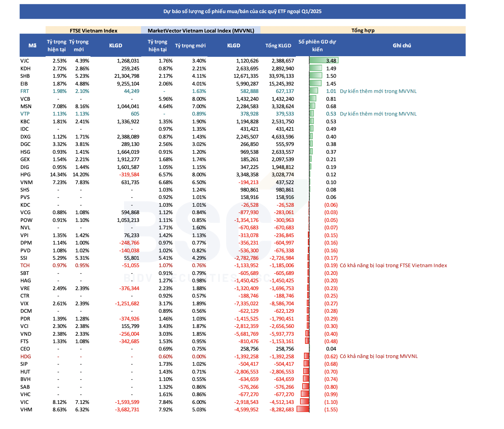Select VHM's current FTSE weight 8.63%
The image size is (504, 429).
(60, 410)
